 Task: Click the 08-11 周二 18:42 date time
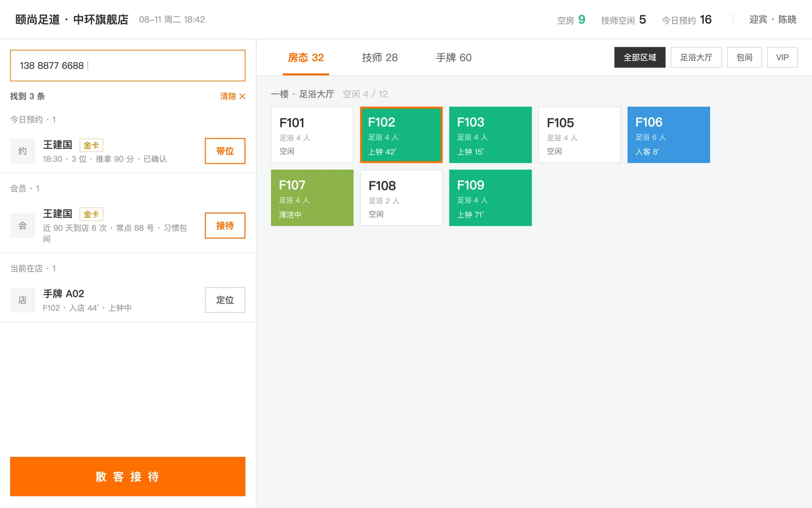172,19
